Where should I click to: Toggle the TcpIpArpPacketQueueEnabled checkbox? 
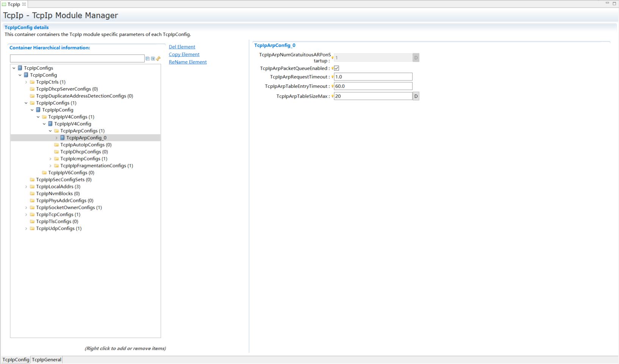(336, 68)
